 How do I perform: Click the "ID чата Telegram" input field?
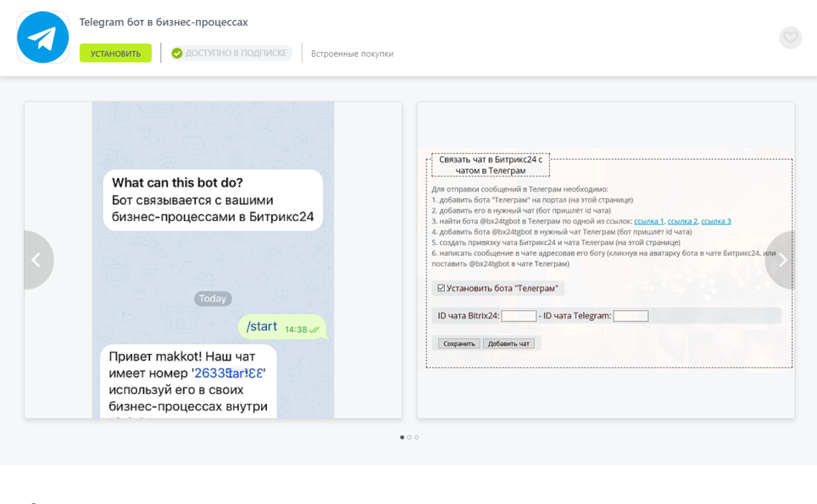[630, 316]
